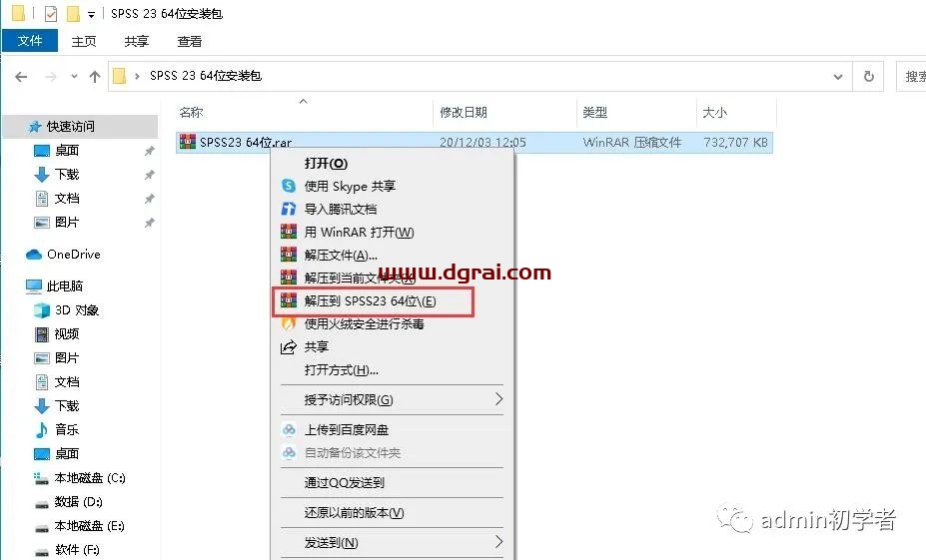This screenshot has width=926, height=560.
Task: Click the Skype share icon in context menu
Action: pos(289,186)
